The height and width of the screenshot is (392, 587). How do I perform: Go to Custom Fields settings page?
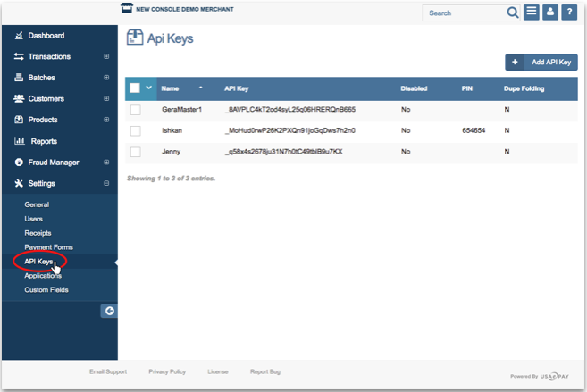click(x=46, y=290)
